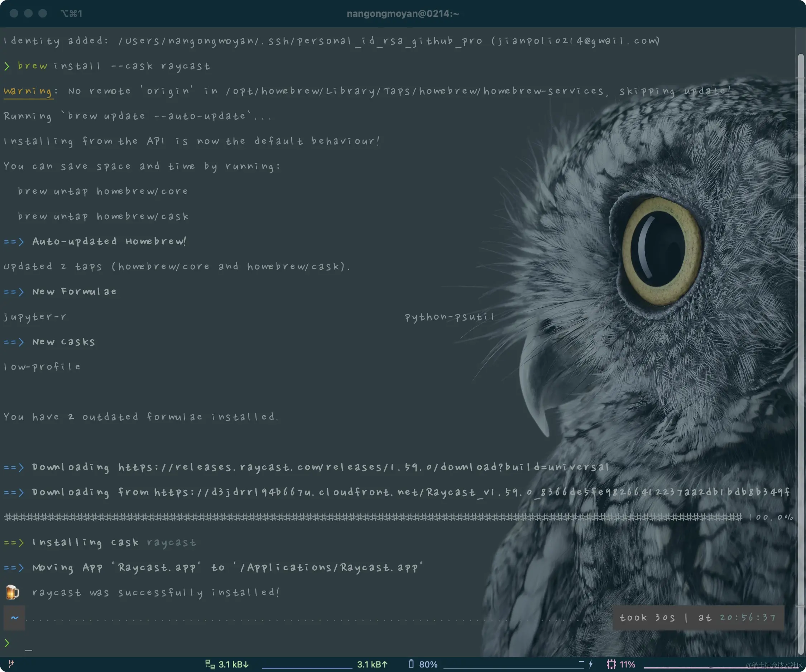Click the cloudfront.net Raycast download URL
The image size is (806, 672).
(x=472, y=492)
